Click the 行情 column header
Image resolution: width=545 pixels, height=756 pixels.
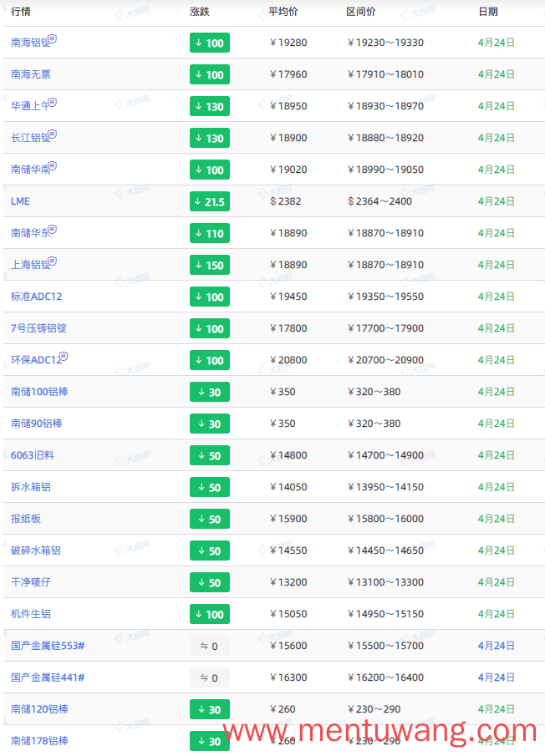21,12
